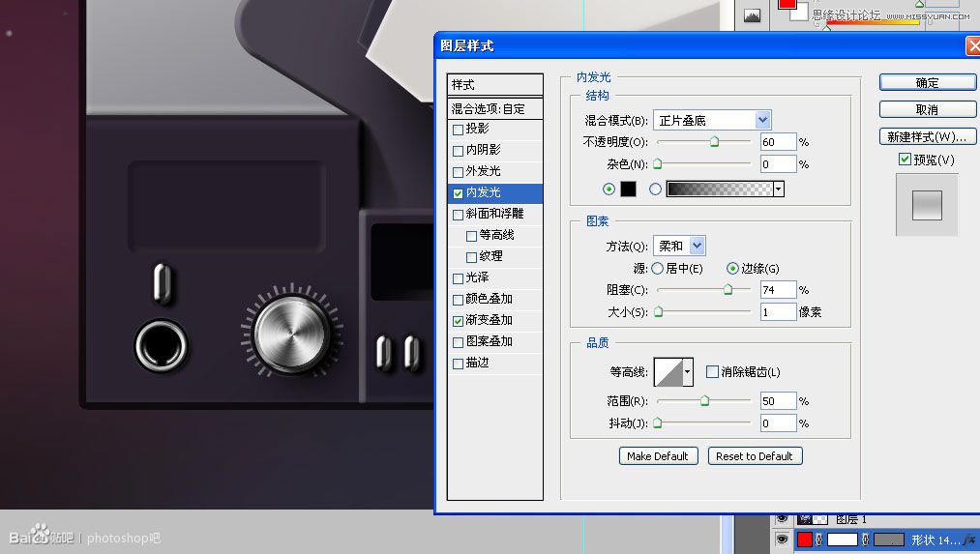Screen dimensions: 980x554
Task: Click the 确定 OK button
Action: [927, 82]
